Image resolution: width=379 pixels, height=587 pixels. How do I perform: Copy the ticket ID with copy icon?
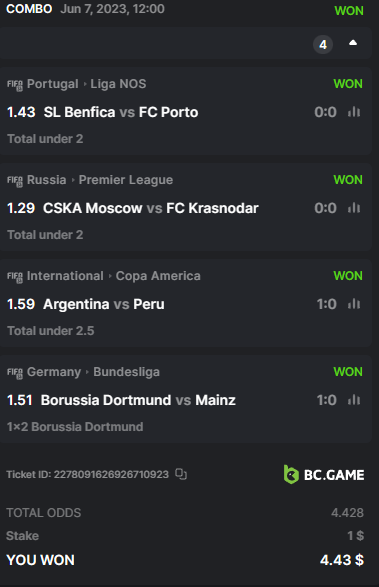pyautogui.click(x=181, y=474)
